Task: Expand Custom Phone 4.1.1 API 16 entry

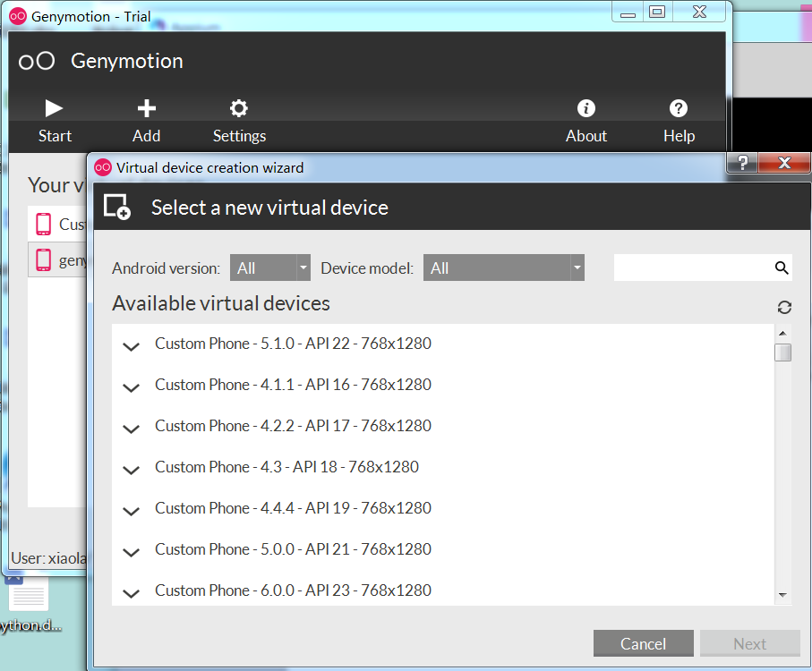Action: coord(131,387)
